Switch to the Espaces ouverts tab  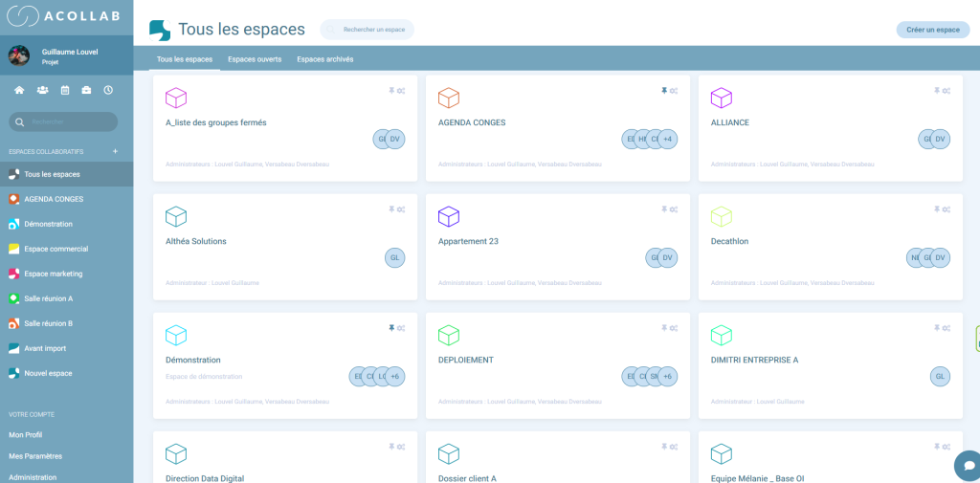tap(255, 59)
